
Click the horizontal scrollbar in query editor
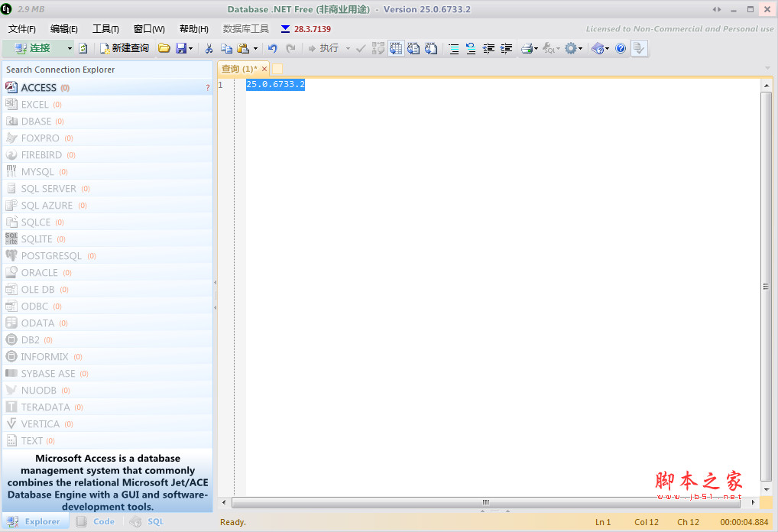click(x=486, y=502)
